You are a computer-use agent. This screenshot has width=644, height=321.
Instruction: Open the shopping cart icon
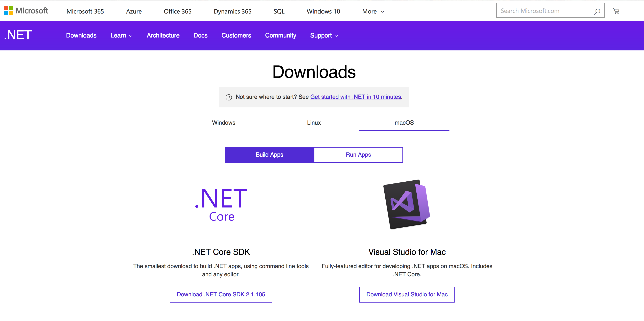(616, 11)
